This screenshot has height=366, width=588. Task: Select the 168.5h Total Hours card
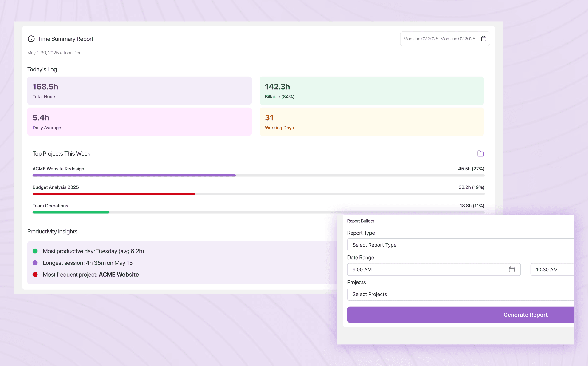click(x=139, y=91)
